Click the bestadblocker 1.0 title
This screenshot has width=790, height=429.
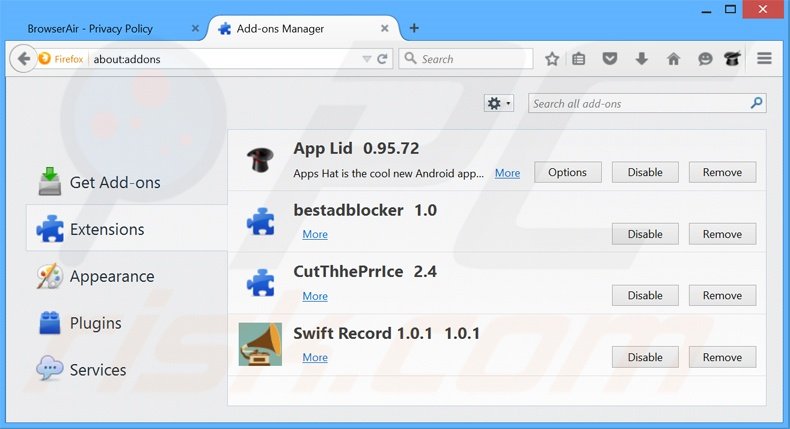[x=365, y=210]
